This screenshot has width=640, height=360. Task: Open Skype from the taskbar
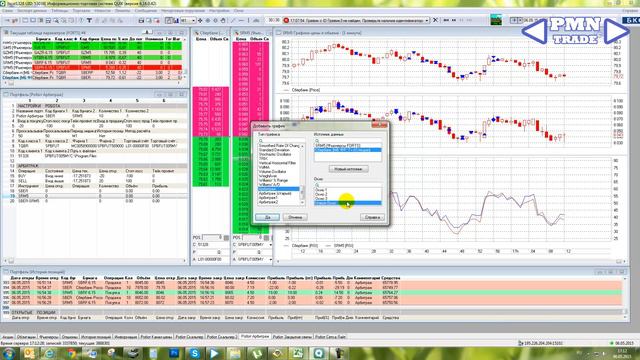[x=195, y=353]
